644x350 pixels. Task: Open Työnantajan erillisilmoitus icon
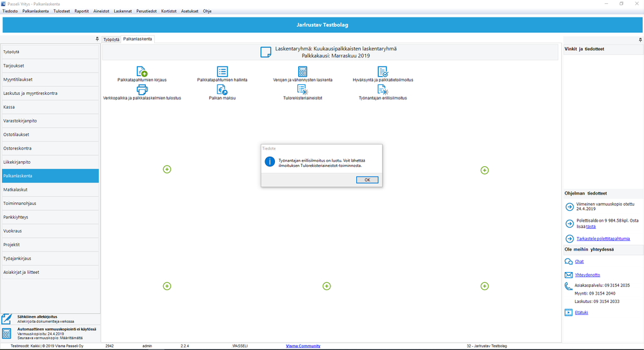[383, 90]
